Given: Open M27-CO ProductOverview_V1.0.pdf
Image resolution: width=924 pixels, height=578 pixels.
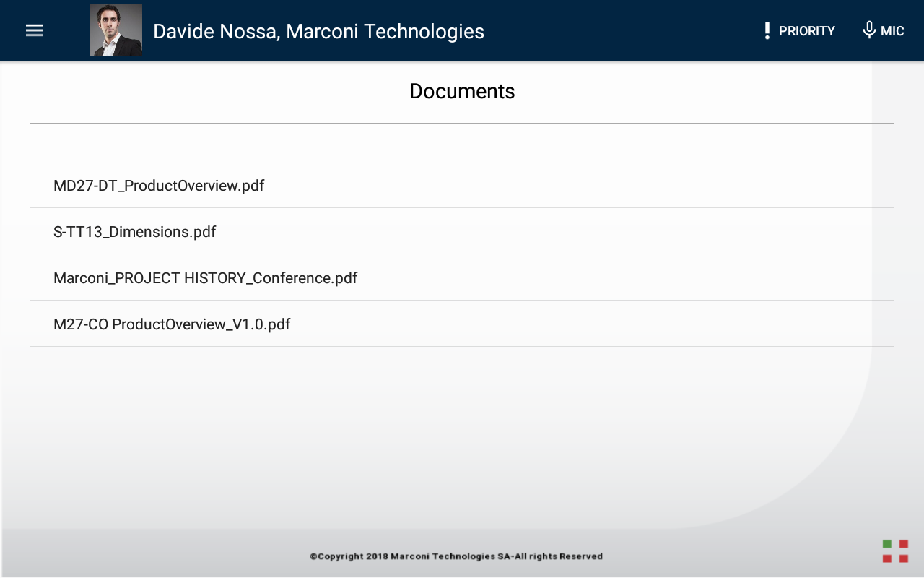Looking at the screenshot, I should point(172,324).
